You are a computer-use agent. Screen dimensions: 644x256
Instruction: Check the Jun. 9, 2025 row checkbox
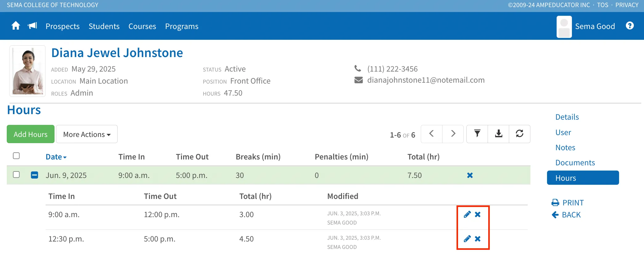(x=16, y=175)
